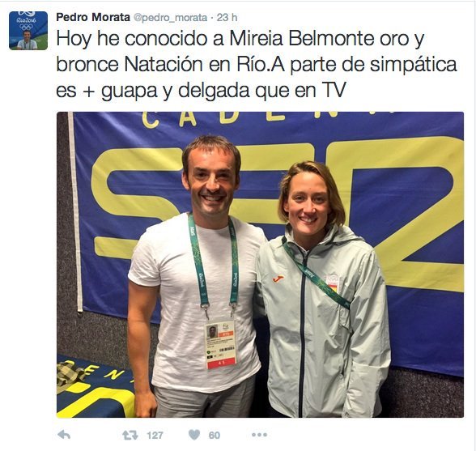Image resolution: width=476 pixels, height=451 pixels.
Task: View the 127 retweets count
Action: (155, 436)
